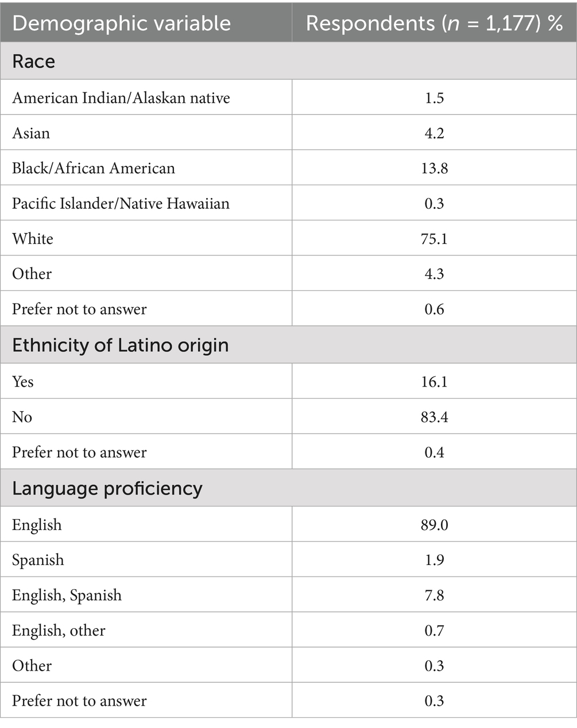Select the "English, other" row label
This screenshot has height=728, width=577.
pyautogui.click(x=59, y=630)
